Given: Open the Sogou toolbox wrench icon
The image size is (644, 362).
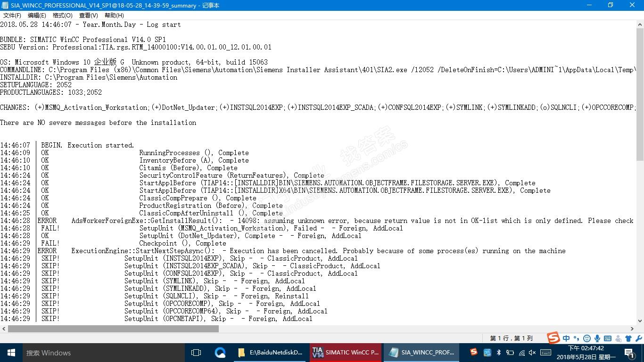Looking at the screenshot, I should click(x=639, y=338).
